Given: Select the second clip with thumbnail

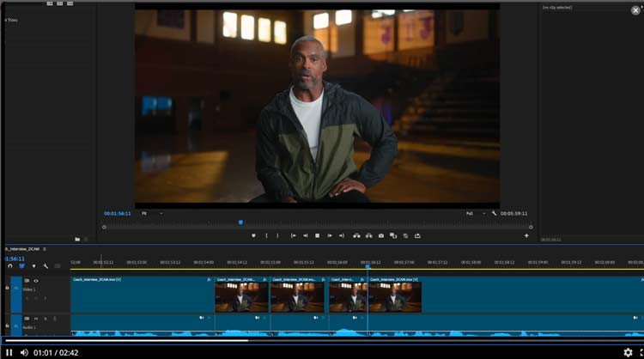Looking at the screenshot, I should (242, 295).
